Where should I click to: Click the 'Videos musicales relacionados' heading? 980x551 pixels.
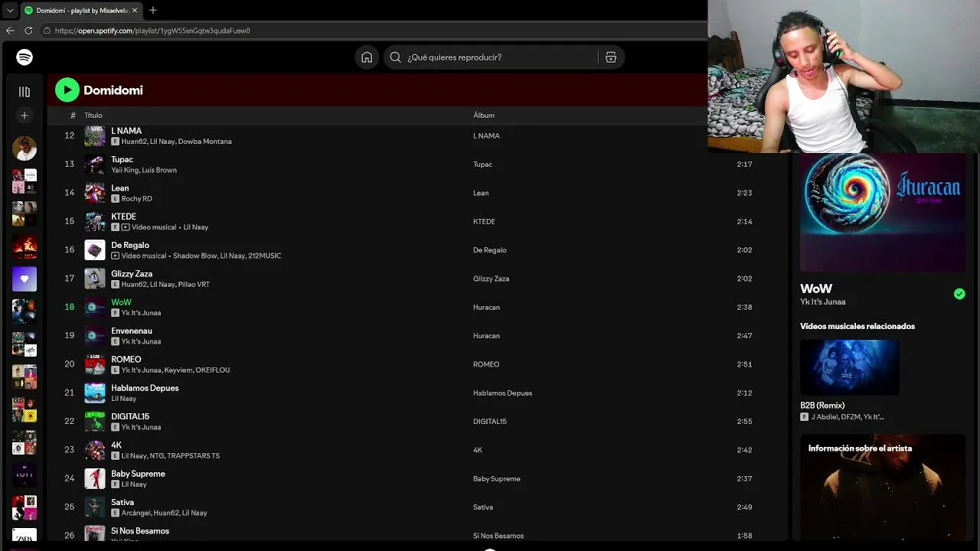point(857,326)
